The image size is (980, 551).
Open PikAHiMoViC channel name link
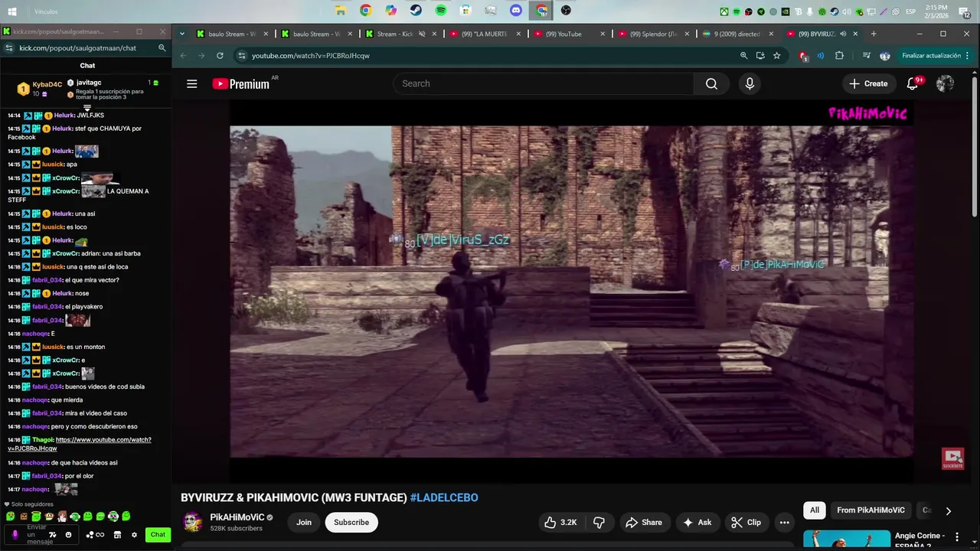pyautogui.click(x=237, y=517)
